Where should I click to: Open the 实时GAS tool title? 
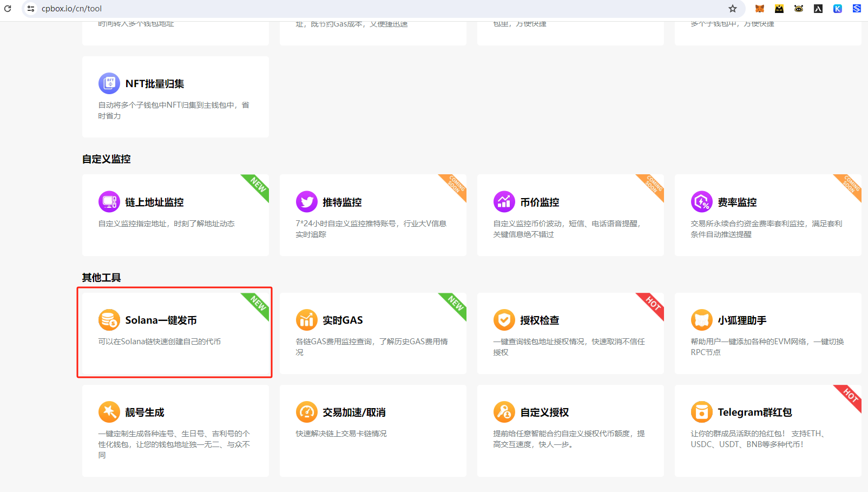343,320
